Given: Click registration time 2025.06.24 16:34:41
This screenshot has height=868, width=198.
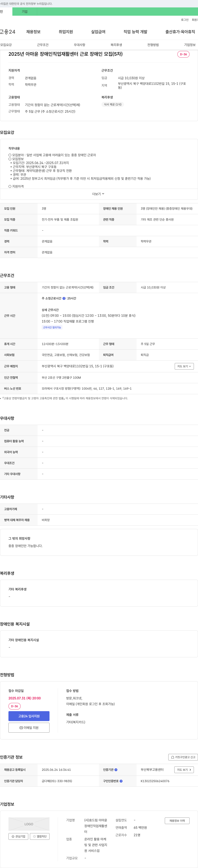Looking at the screenshot, I should 56,770.
